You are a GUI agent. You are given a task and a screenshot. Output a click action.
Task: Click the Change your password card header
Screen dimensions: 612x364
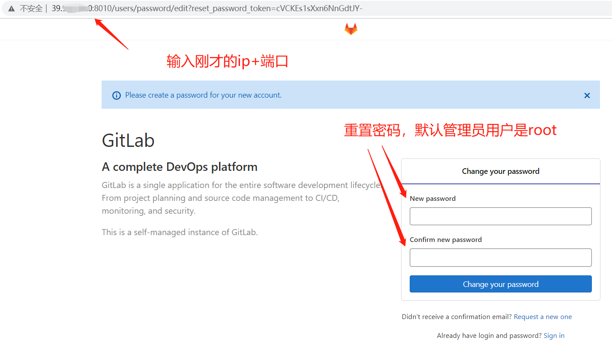coord(500,171)
